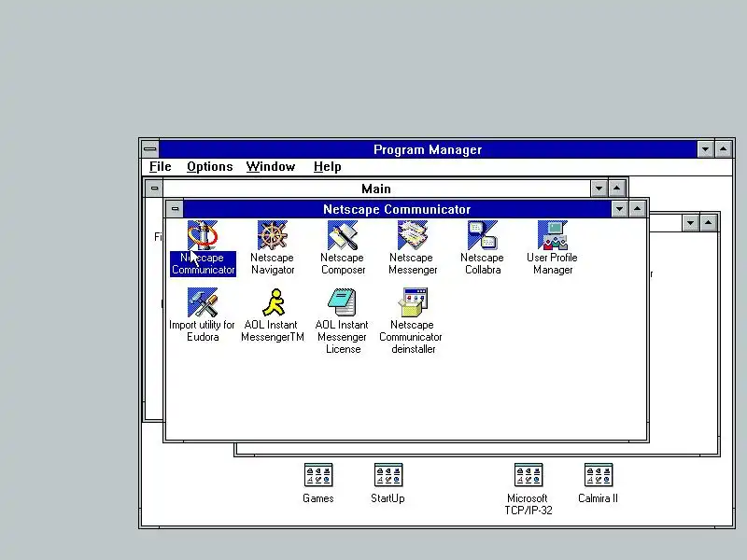Select Netscape Communicator deinstaller icon

point(413,302)
